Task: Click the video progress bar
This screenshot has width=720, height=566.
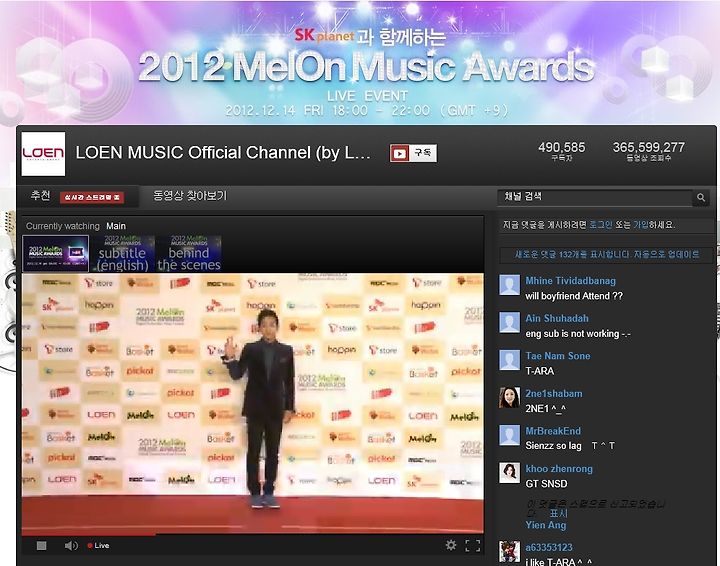Action: [253, 534]
